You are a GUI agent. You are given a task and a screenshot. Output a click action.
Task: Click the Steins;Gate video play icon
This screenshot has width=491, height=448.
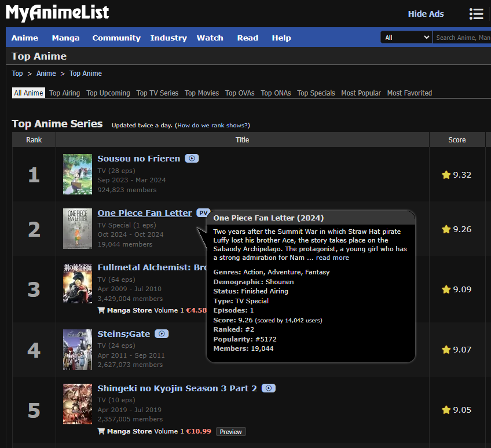point(162,334)
